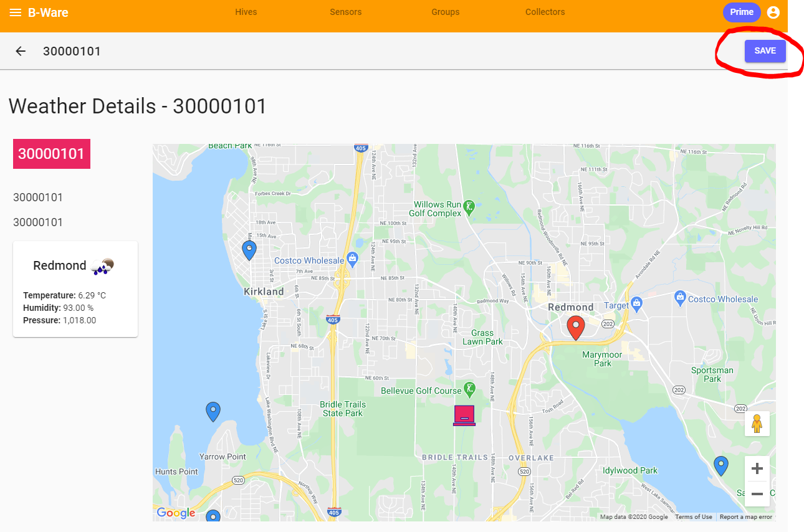Screen dimensions: 804x532
Task: Click the Temperature 6.29 °C reading
Action: coord(65,295)
